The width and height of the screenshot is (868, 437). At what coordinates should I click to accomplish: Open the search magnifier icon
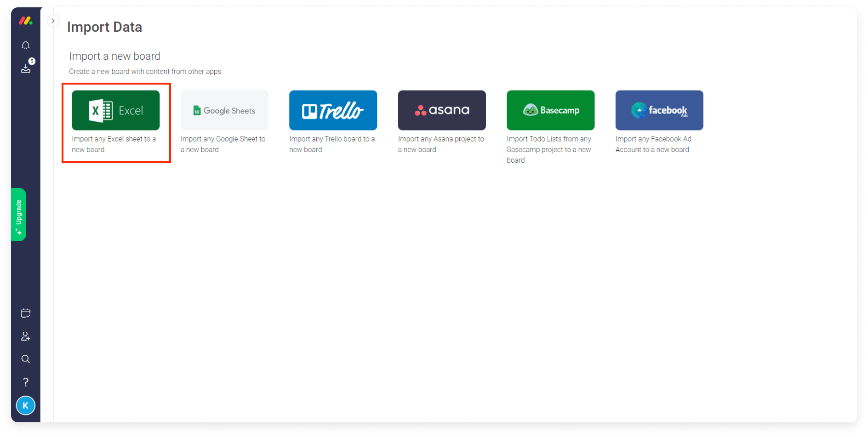26,359
